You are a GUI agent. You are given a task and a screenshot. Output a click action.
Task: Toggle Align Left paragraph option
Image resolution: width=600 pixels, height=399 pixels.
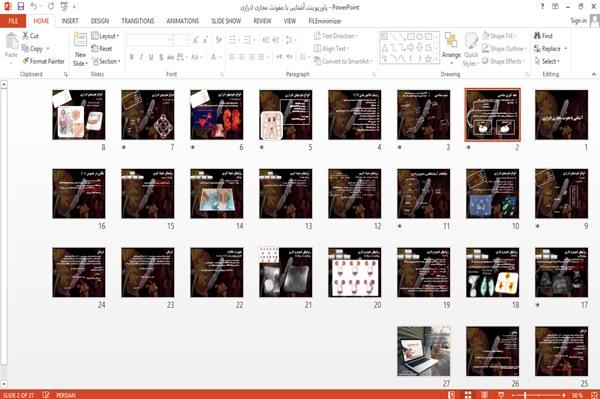(x=232, y=57)
